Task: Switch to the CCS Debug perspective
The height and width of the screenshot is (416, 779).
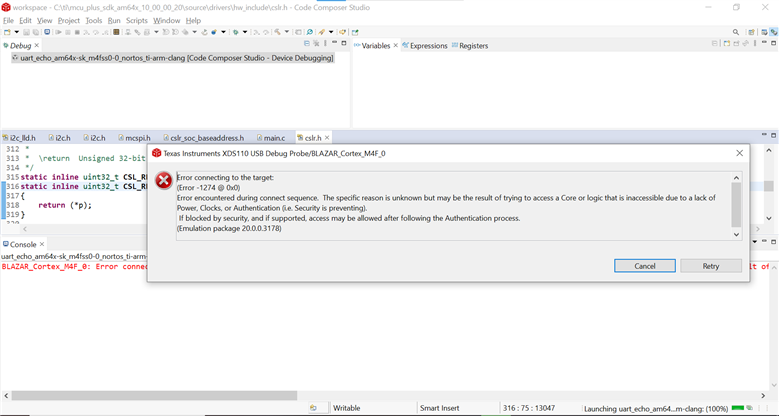Action: pos(774,32)
